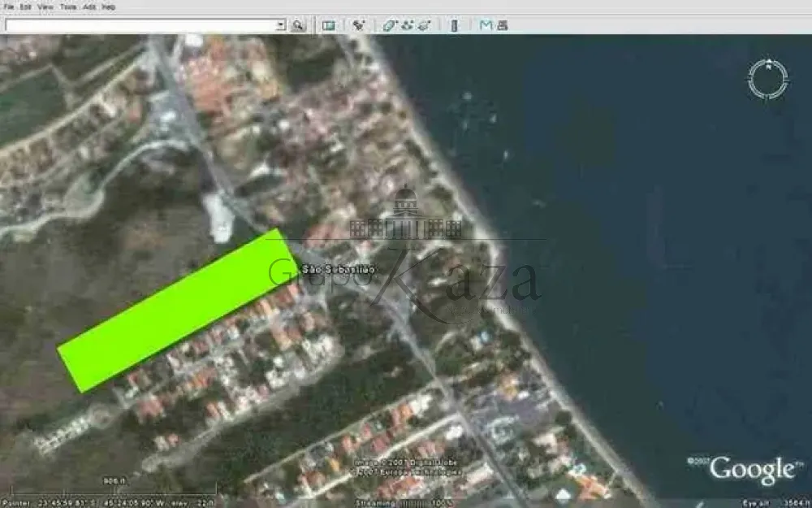
Task: Click inside the search input field
Action: pos(138,24)
